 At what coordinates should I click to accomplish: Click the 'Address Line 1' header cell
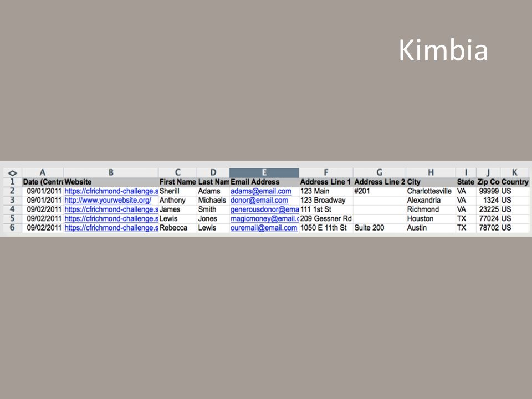(326, 182)
